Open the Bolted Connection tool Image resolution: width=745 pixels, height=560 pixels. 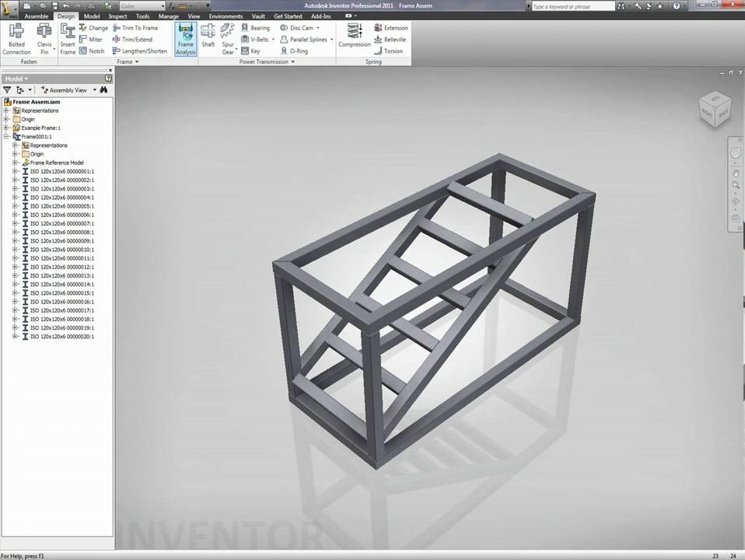16,38
